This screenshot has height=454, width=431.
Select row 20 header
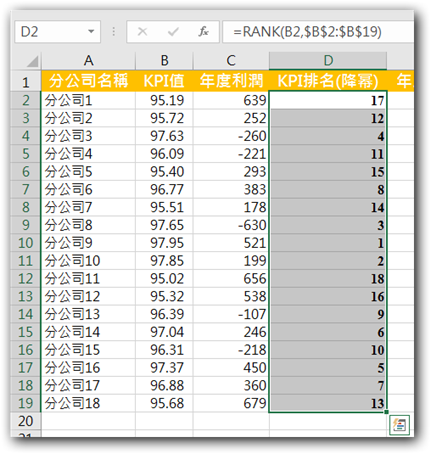tap(26, 421)
